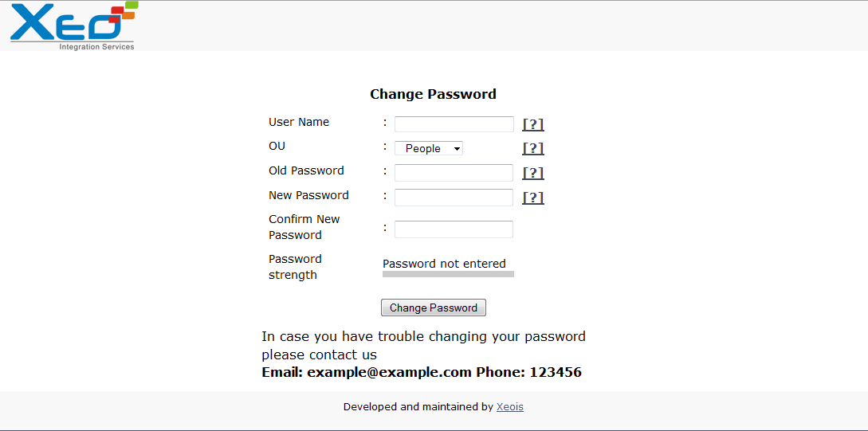
Task: Click the example@example.com contact email text
Action: pos(390,372)
